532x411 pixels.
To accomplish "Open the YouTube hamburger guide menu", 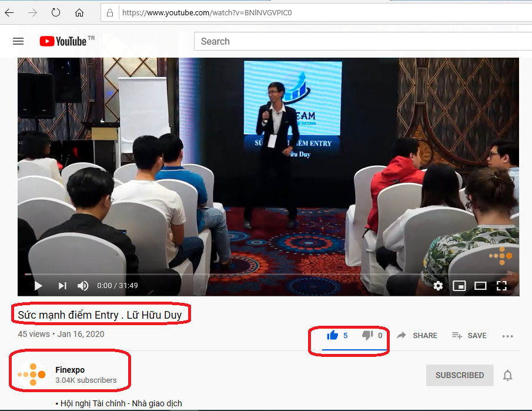I will coord(18,41).
